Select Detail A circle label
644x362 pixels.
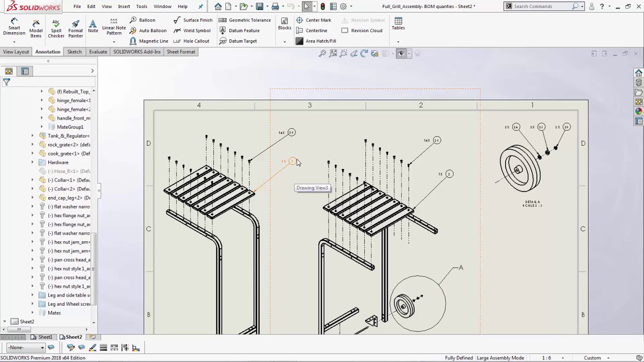tap(461, 267)
